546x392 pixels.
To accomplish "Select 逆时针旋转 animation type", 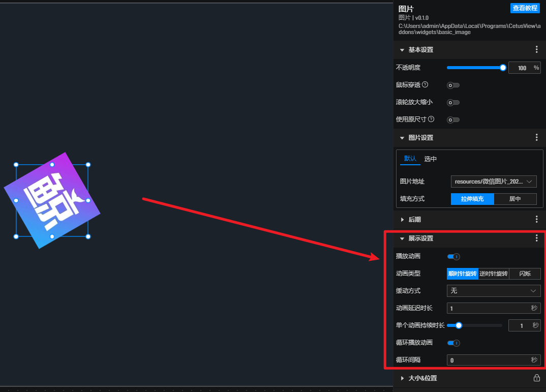I will pos(494,274).
